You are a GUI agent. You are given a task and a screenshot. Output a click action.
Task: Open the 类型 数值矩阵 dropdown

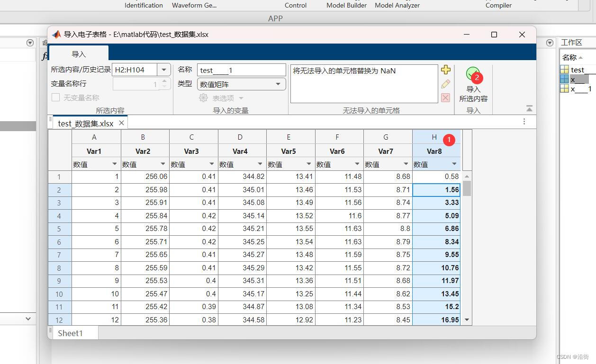[x=278, y=84]
